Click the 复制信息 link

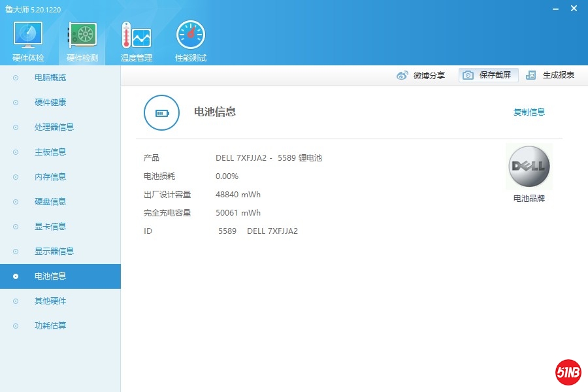529,112
